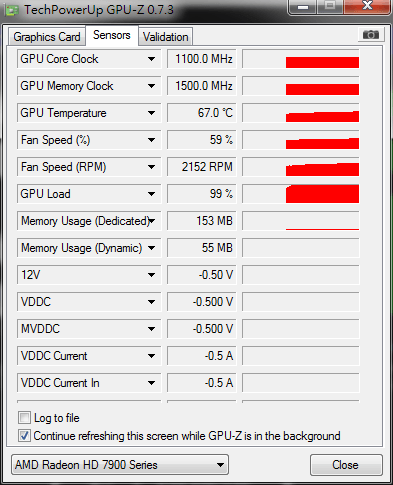Expand the GPU Temperature dropdown arrow
Image resolution: width=393 pixels, height=485 pixels.
click(151, 113)
